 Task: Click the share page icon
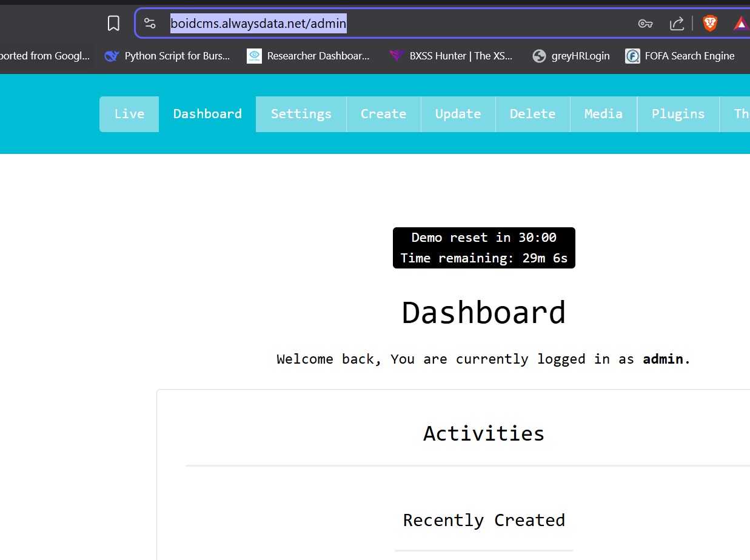(677, 24)
